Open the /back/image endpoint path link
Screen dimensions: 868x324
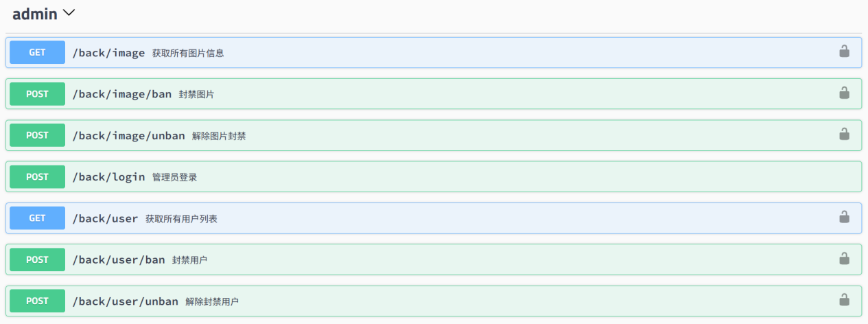pos(108,53)
